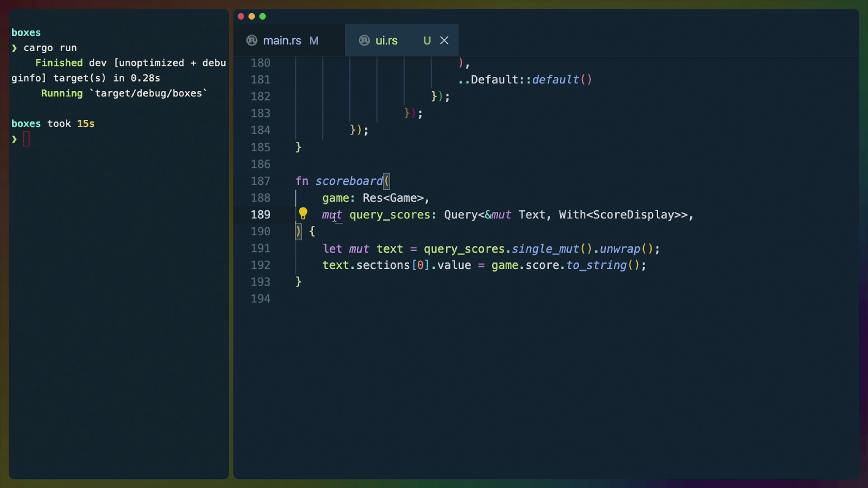The width and height of the screenshot is (868, 488).
Task: Click the yellow minimize window button
Action: click(252, 17)
